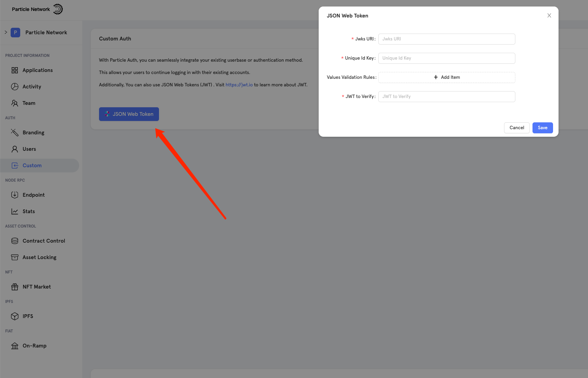588x378 pixels.
Task: Open the Activity menu item
Action: point(40,87)
